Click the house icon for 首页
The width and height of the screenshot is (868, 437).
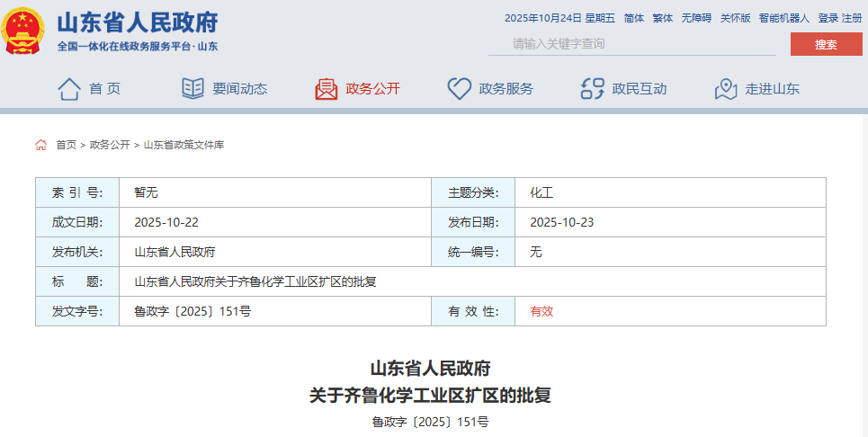pyautogui.click(x=69, y=89)
